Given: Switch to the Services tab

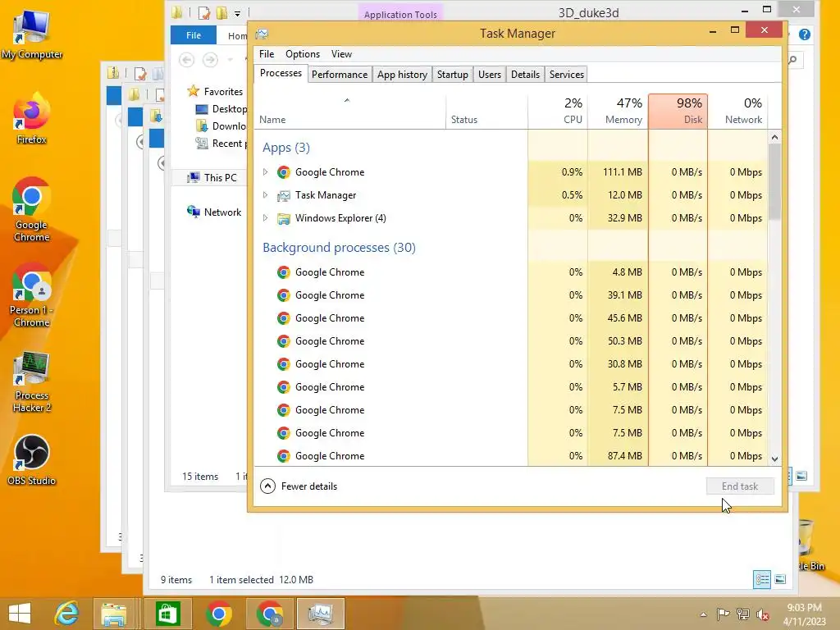Looking at the screenshot, I should [x=566, y=75].
